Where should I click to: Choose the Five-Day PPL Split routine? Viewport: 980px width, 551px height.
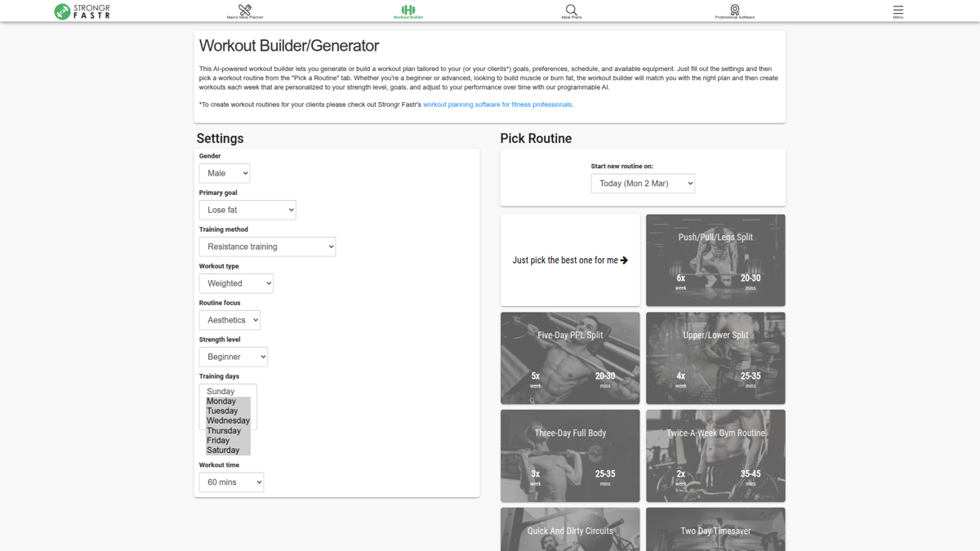pos(569,358)
